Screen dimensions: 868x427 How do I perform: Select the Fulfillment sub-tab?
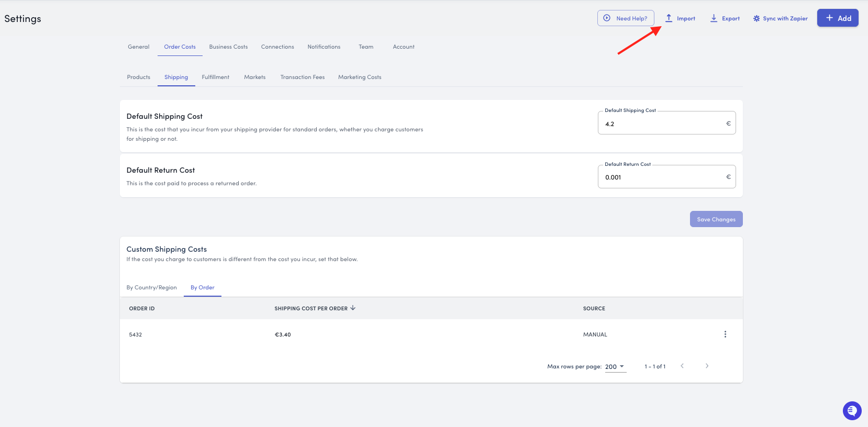[x=216, y=77]
